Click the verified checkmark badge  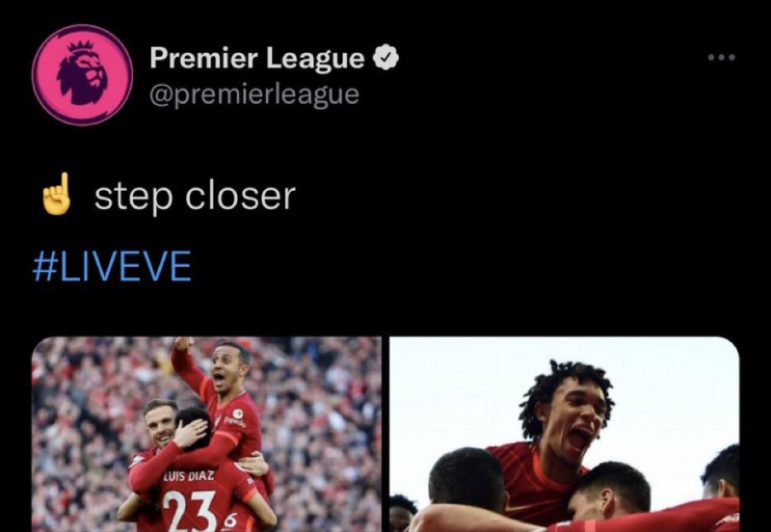click(386, 58)
